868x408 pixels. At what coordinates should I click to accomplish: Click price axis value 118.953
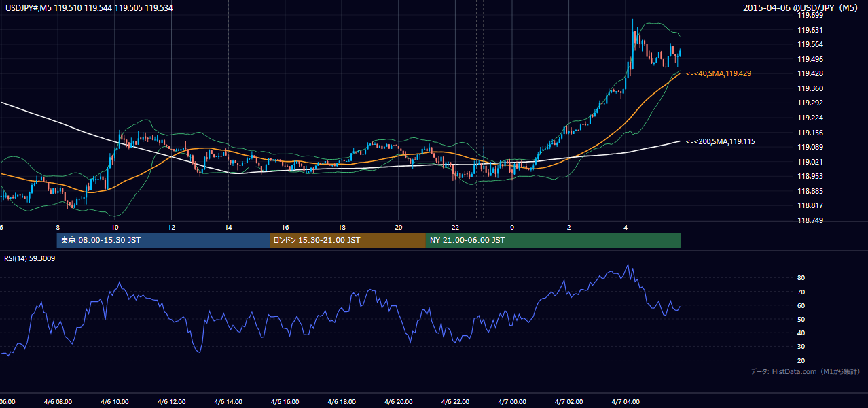810,176
